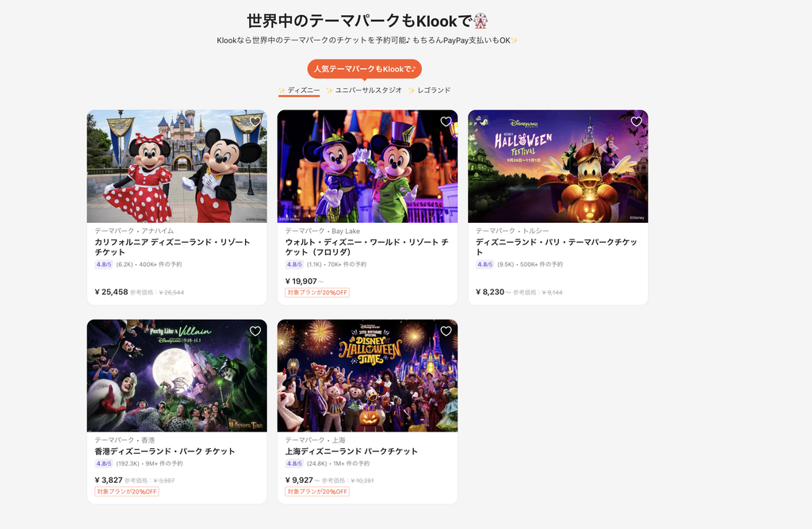Click テーマパーク・アナハイム category label

tap(134, 231)
